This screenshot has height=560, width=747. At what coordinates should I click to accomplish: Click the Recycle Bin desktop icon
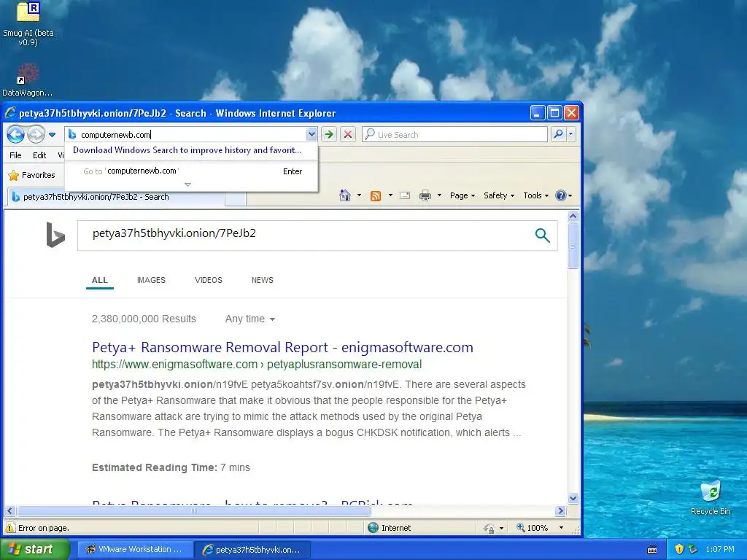[711, 497]
